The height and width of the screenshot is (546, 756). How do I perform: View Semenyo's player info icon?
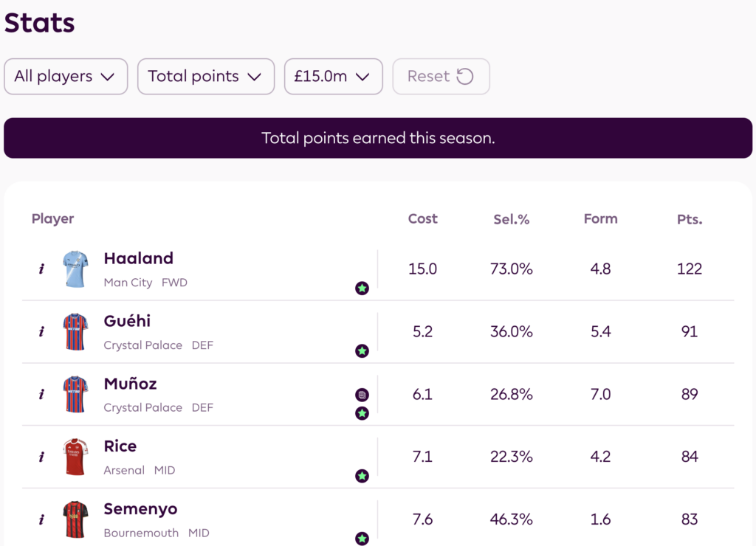pos(41,520)
